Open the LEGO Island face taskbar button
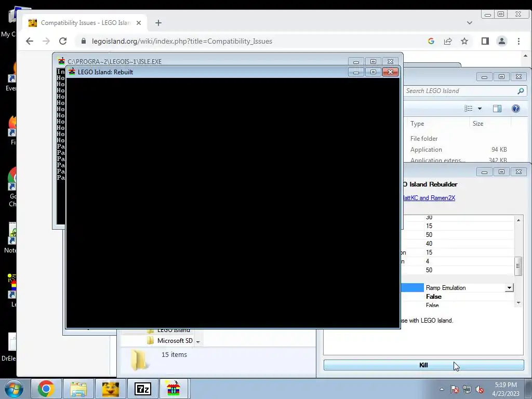Screen dimensions: 532x399 click(111, 389)
